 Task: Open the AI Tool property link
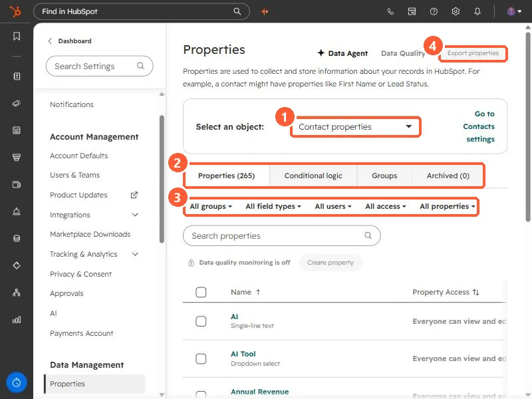coord(243,354)
